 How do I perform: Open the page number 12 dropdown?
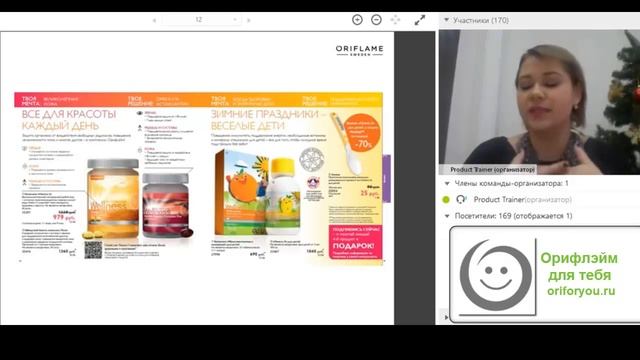[202, 20]
